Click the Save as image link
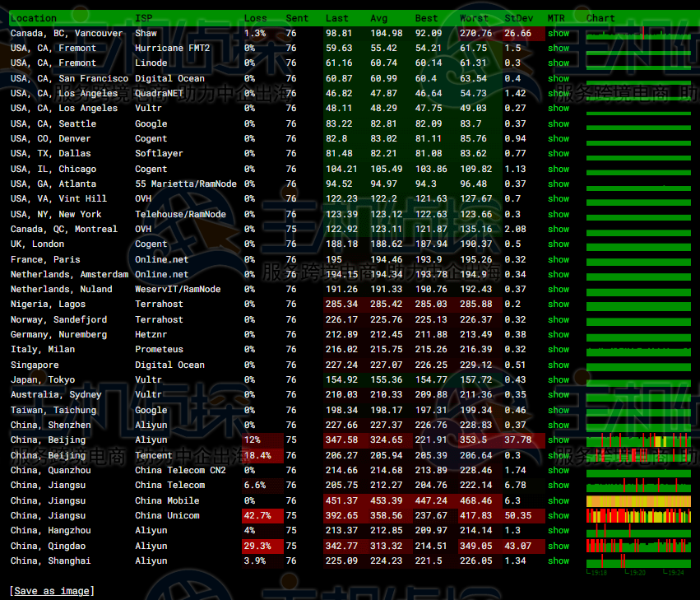Screen dimensions: 700x600 [x=52, y=591]
